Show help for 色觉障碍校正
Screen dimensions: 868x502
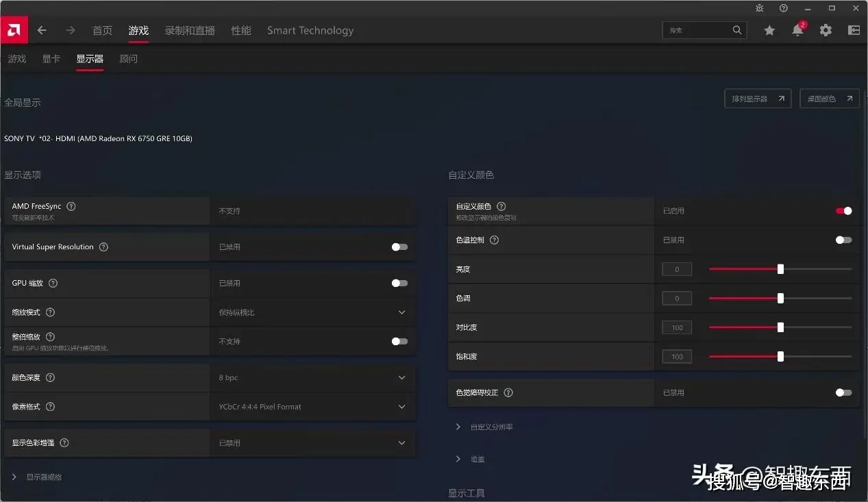[x=508, y=393]
